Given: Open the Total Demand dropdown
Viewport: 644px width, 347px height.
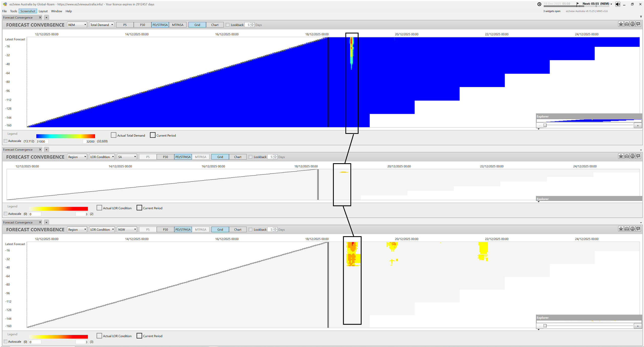Looking at the screenshot, I should pos(102,25).
